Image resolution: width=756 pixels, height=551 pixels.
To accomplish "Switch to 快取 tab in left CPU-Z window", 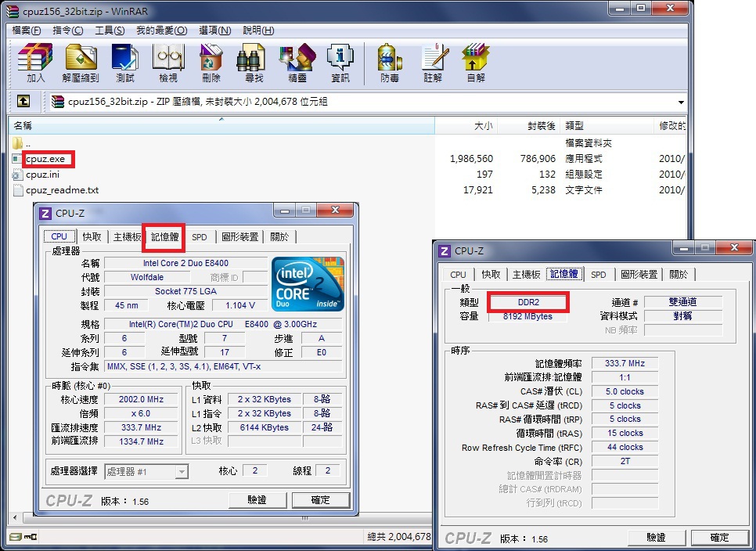I will (92, 236).
